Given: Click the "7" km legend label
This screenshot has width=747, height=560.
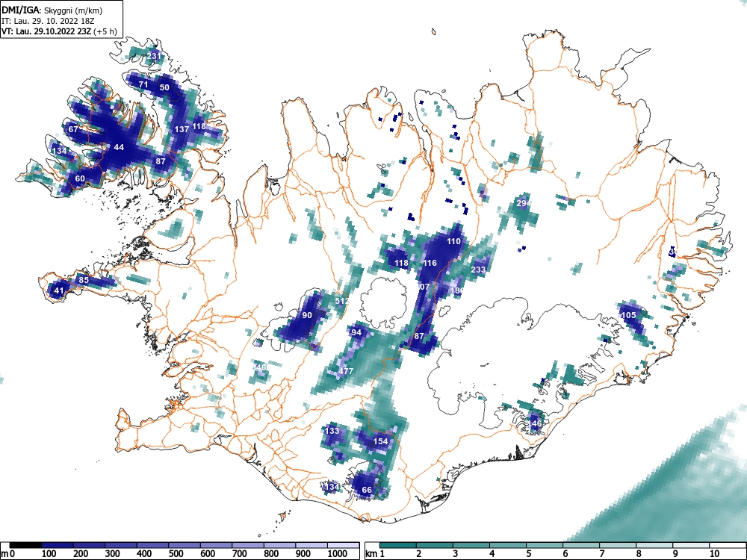Looking at the screenshot, I should tap(602, 554).
